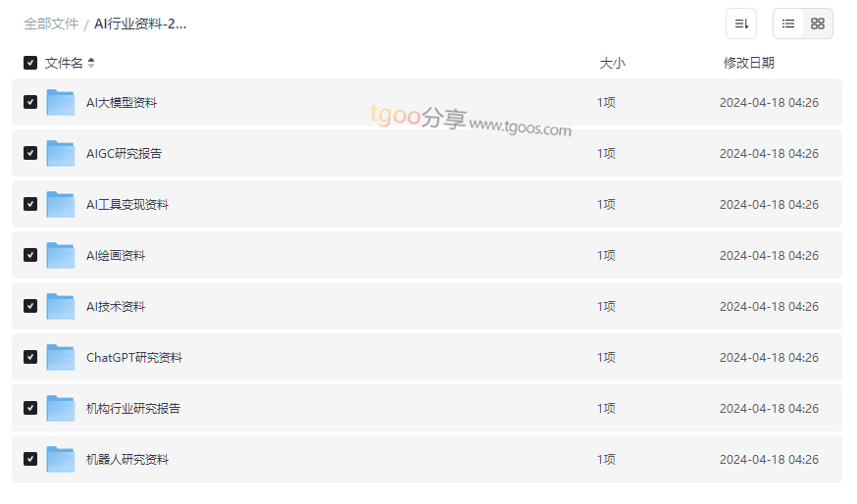Click the AI工具变现资料 folder icon
Viewport: 857px width, 504px height.
(61, 205)
